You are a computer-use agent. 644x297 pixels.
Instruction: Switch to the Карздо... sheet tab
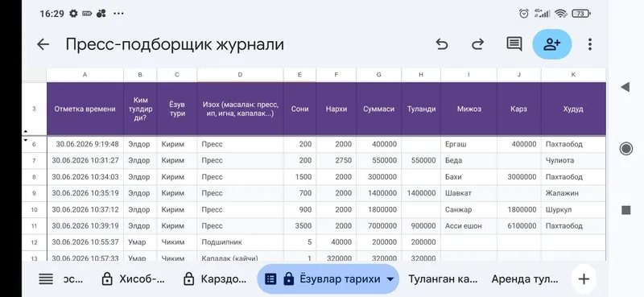click(x=215, y=279)
